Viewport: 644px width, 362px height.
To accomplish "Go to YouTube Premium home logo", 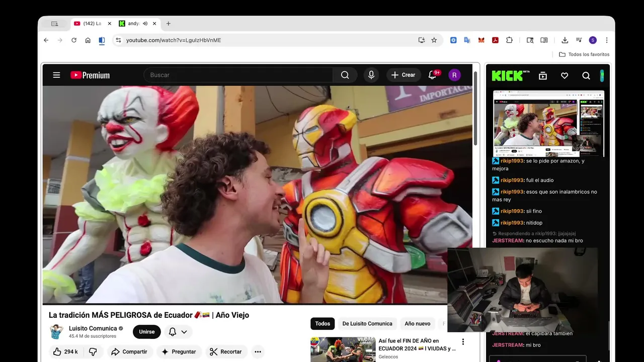I will (x=90, y=75).
